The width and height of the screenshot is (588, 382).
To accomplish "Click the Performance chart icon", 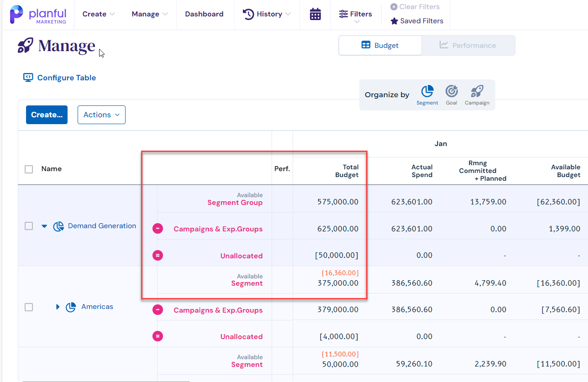I will [444, 45].
